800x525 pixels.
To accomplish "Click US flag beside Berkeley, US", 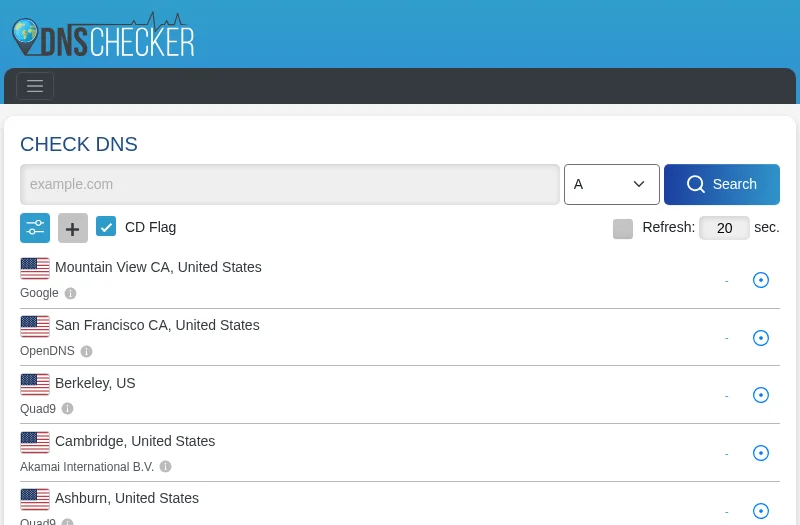I will pyautogui.click(x=35, y=384).
